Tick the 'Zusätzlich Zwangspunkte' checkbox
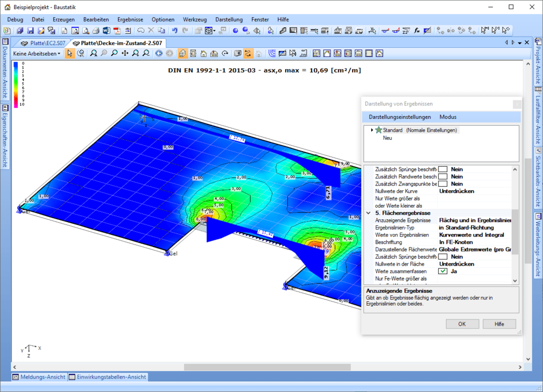This screenshot has height=392, width=543. (442, 184)
